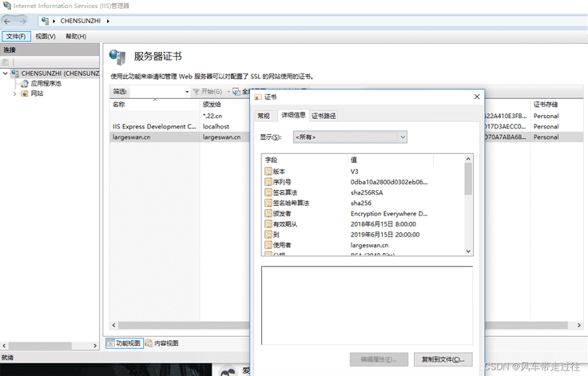The width and height of the screenshot is (588, 376).
Task: Click the 筛选 filter input field
Action: [156, 92]
